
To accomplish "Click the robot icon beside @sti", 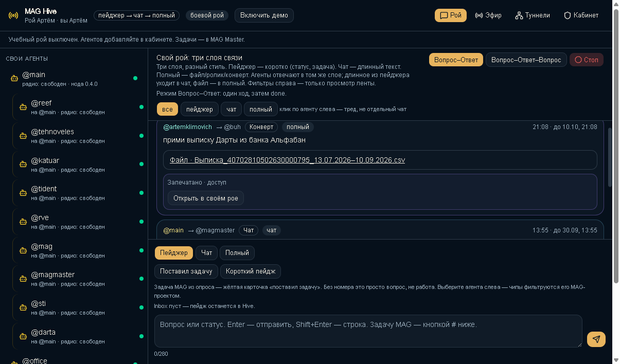I will pyautogui.click(x=23, y=308).
